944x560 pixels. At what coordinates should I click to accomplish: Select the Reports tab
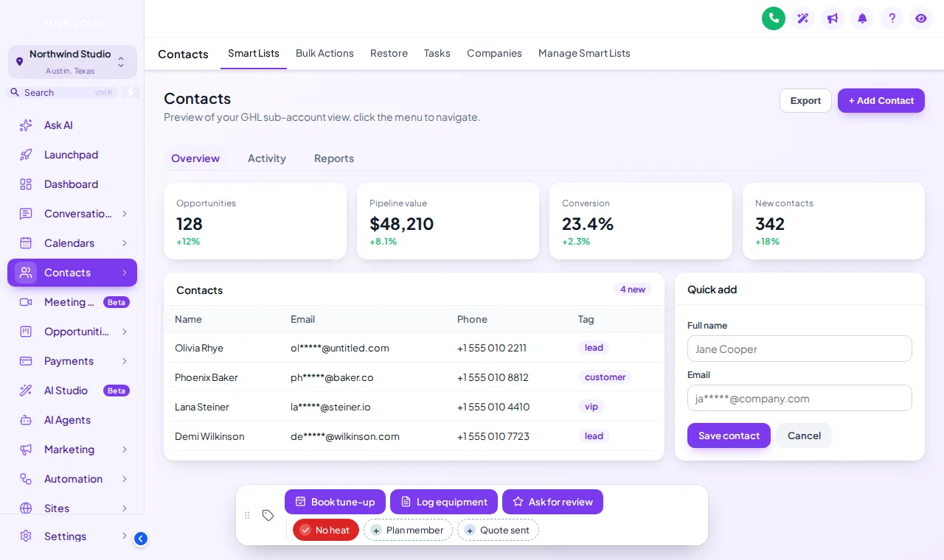tap(334, 158)
